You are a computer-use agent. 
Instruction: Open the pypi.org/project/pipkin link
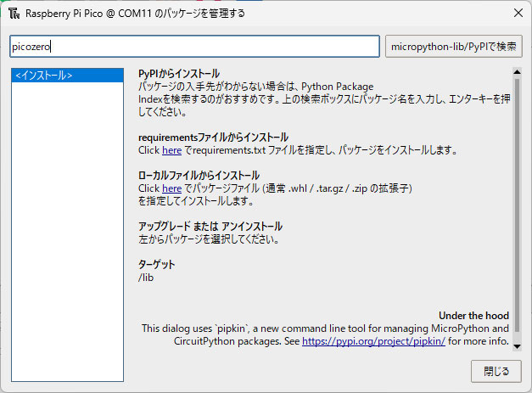pyautogui.click(x=373, y=340)
